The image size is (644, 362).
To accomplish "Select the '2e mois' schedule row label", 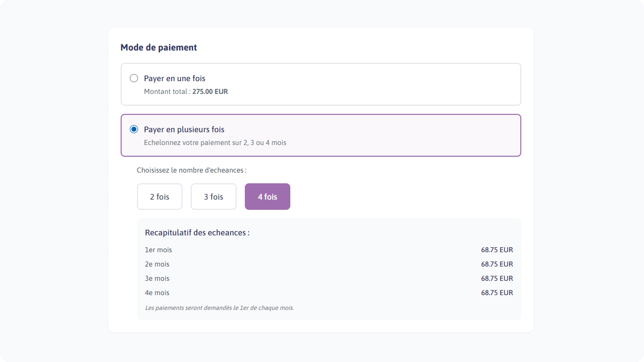I will click(x=157, y=264).
